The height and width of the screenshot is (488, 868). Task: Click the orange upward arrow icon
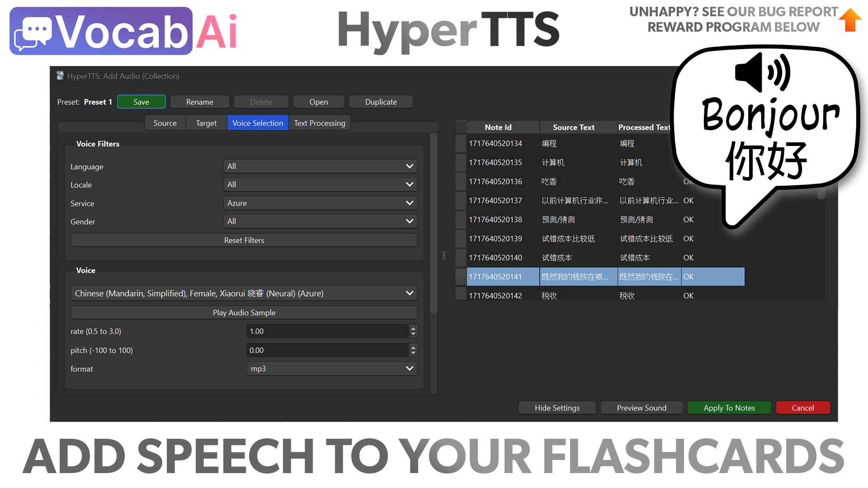click(x=850, y=20)
